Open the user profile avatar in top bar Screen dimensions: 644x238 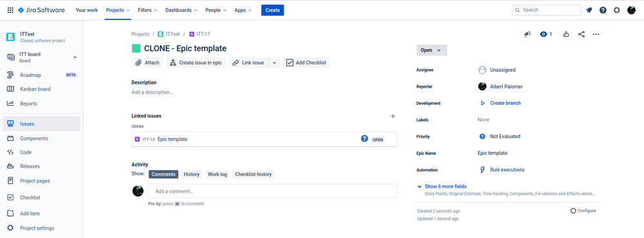tap(632, 10)
